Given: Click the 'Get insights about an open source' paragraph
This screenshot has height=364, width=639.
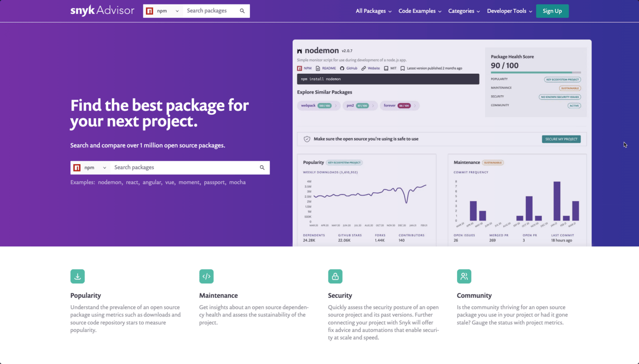Looking at the screenshot, I should click(254, 315).
